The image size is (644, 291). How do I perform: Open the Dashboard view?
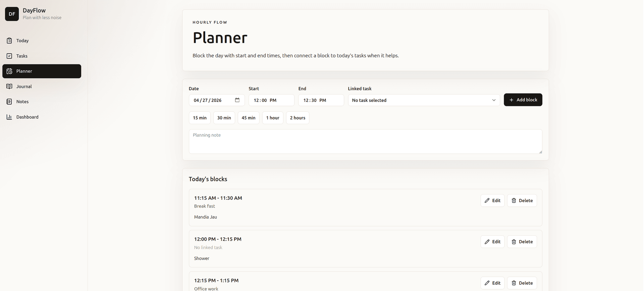tap(42, 117)
